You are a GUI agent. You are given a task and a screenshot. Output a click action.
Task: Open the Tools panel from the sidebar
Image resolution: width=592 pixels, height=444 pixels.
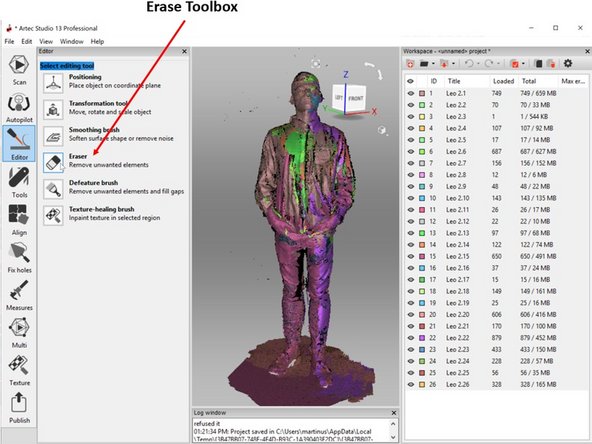tap(19, 183)
